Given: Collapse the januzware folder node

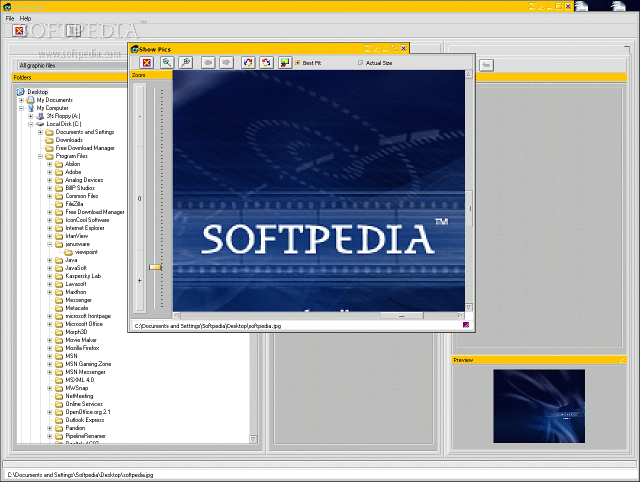Looking at the screenshot, I should click(50, 244).
